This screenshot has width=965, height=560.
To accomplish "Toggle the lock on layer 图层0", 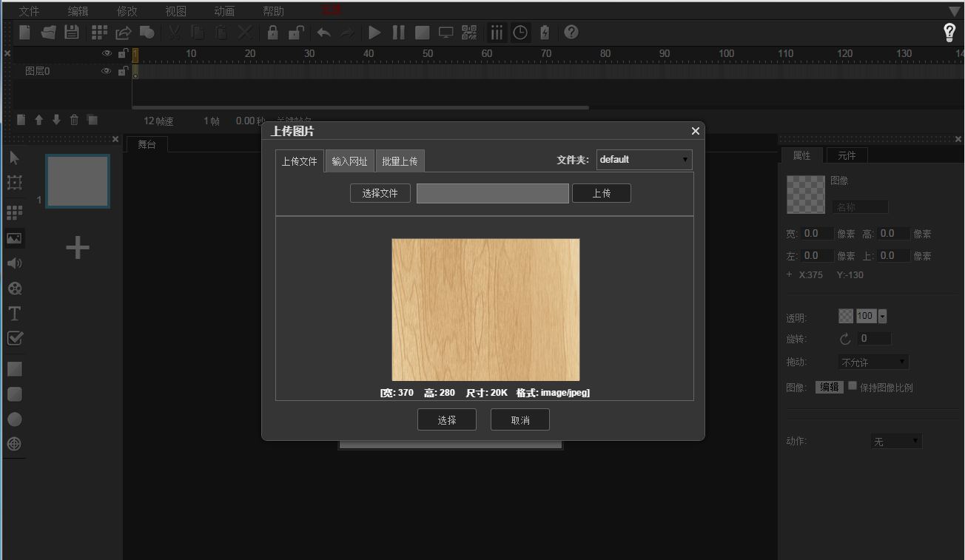I will click(x=123, y=71).
